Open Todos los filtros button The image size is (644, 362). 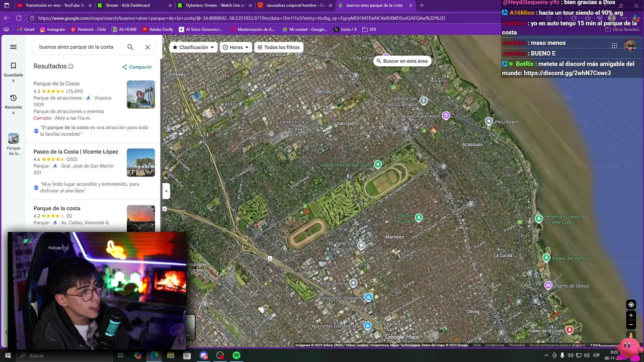(x=278, y=47)
